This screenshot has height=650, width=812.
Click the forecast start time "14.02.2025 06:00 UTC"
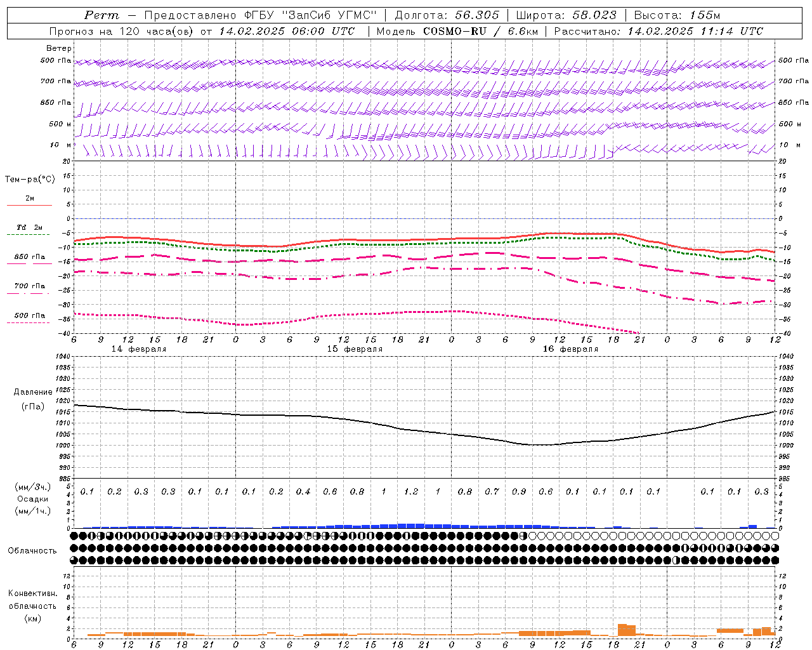[287, 31]
